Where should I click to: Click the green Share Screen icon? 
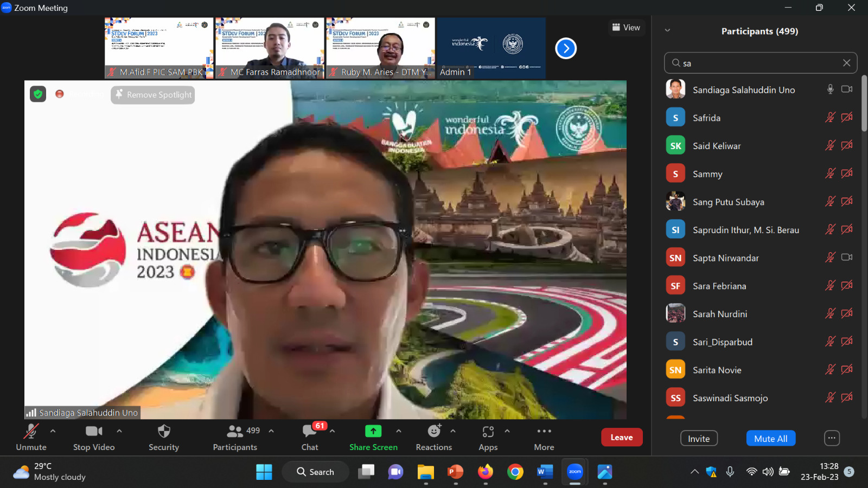tap(373, 432)
